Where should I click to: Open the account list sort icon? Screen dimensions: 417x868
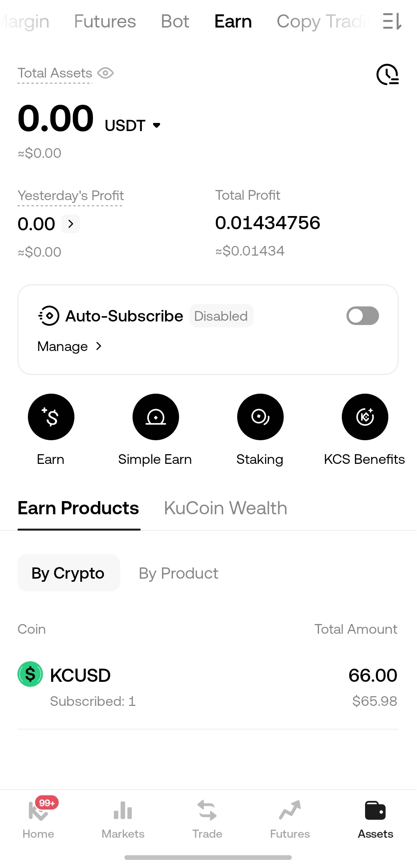(392, 21)
